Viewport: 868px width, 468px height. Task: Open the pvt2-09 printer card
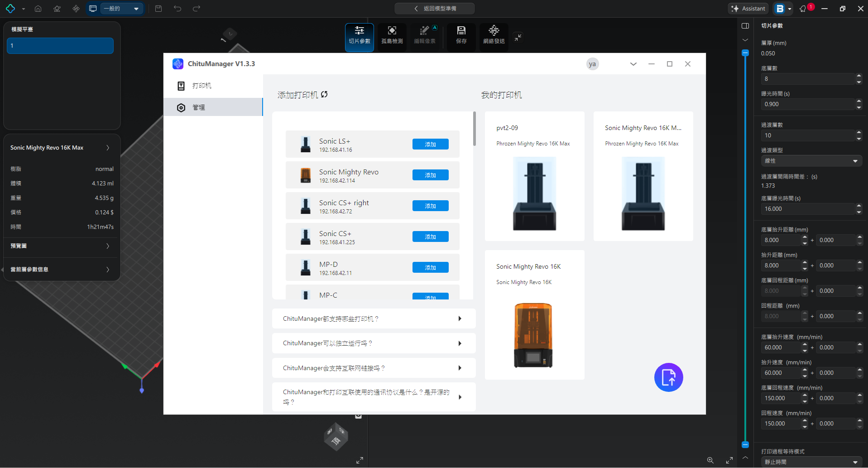pyautogui.click(x=534, y=176)
